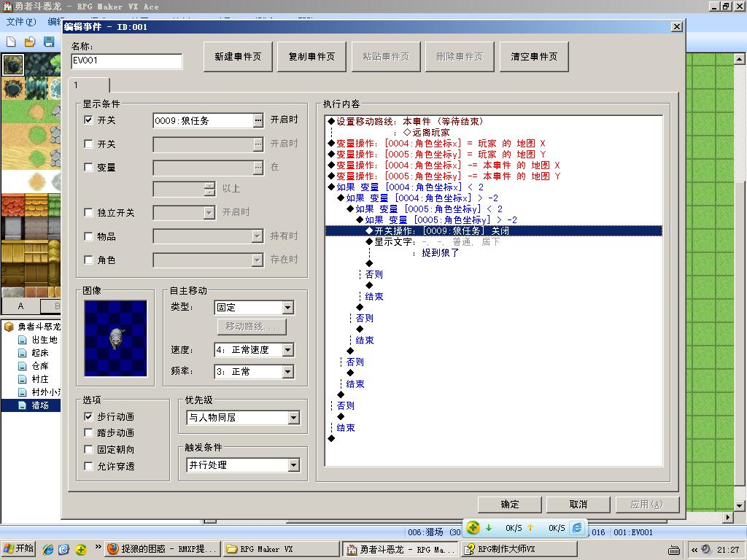747x560 pixels.
Task: Select event page tab 1
Action: [89, 85]
